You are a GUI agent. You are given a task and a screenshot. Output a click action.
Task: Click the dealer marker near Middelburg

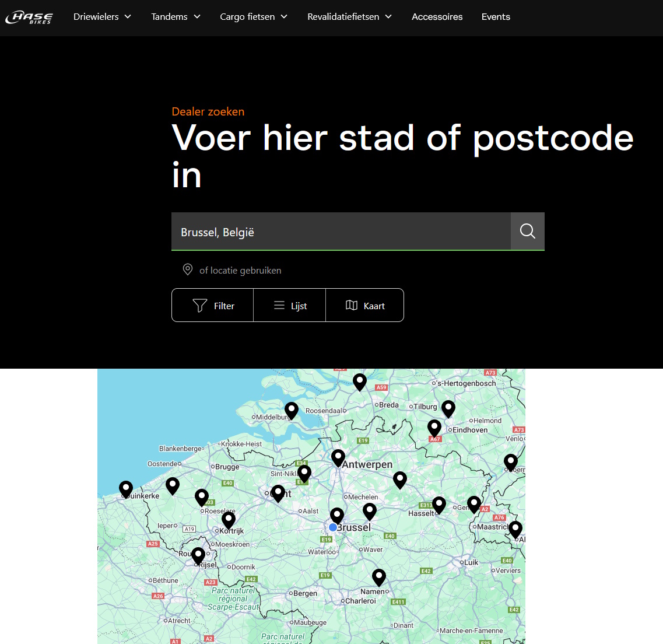[292, 409]
